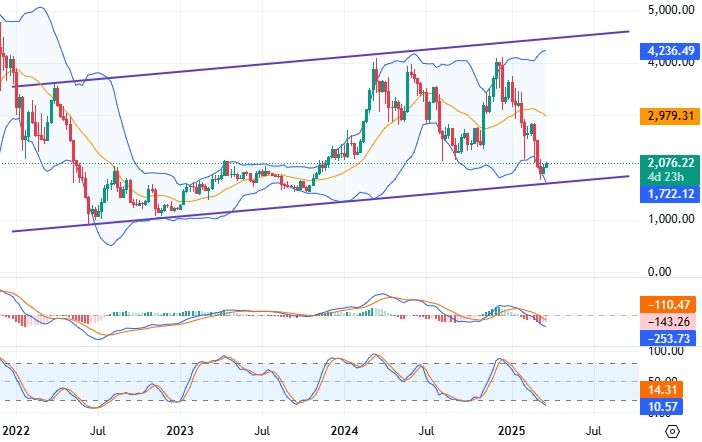This screenshot has height=442, width=702.
Task: Select the lower purple channel trendline
Action: click(x=321, y=204)
